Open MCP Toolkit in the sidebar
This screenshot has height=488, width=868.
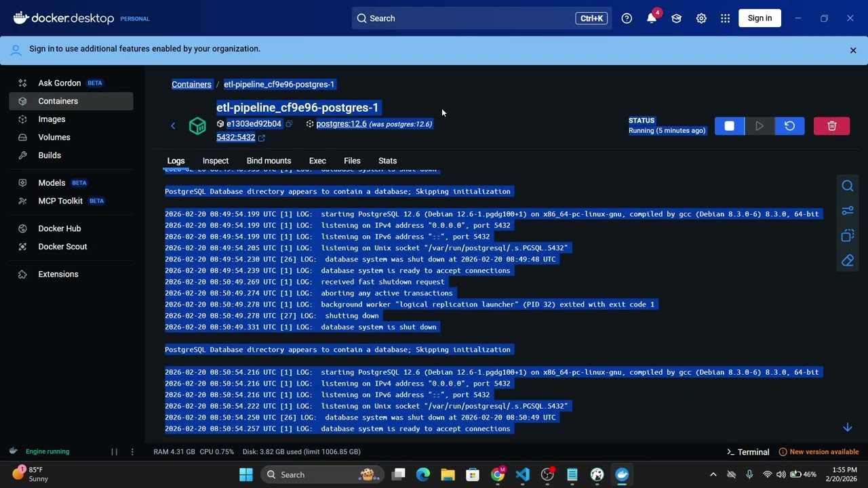point(71,201)
